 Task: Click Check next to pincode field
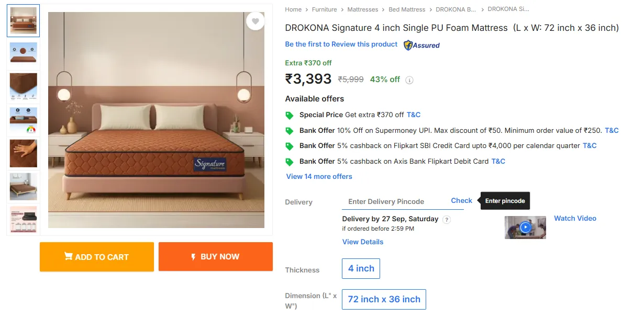click(x=461, y=201)
